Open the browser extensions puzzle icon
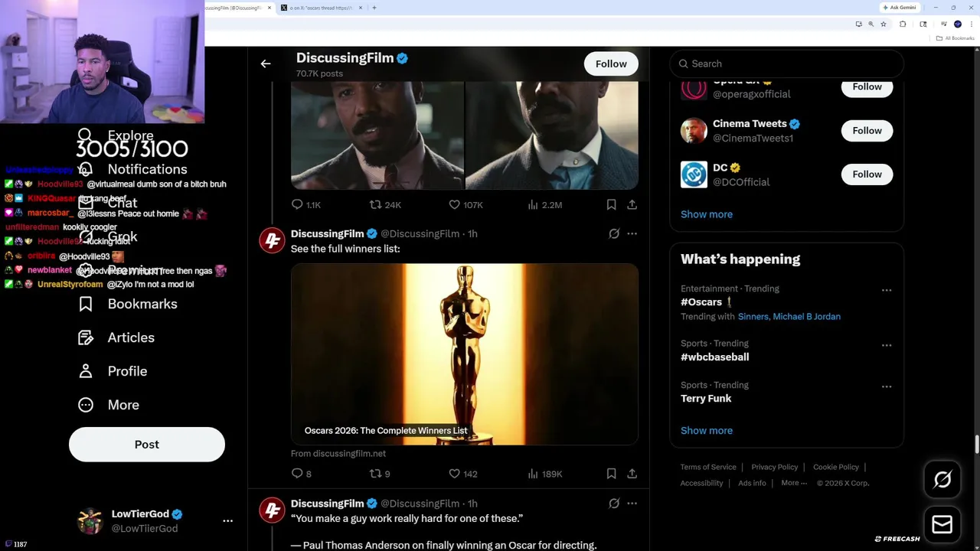The width and height of the screenshot is (980, 551). (902, 24)
